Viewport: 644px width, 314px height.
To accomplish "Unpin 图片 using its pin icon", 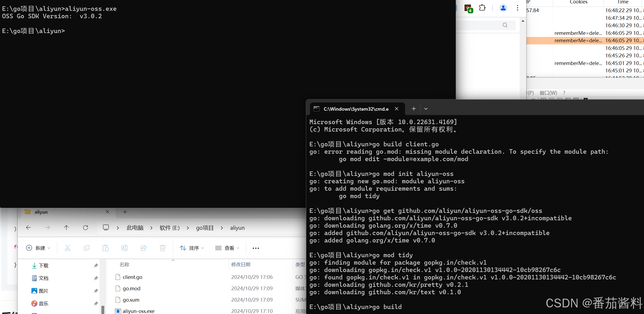I will [96, 291].
